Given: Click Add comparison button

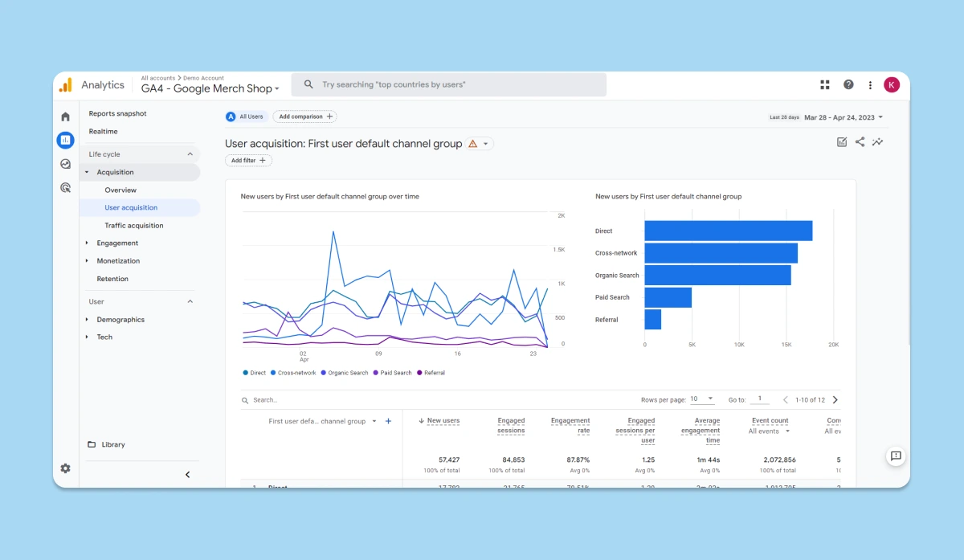Looking at the screenshot, I should tap(304, 116).
